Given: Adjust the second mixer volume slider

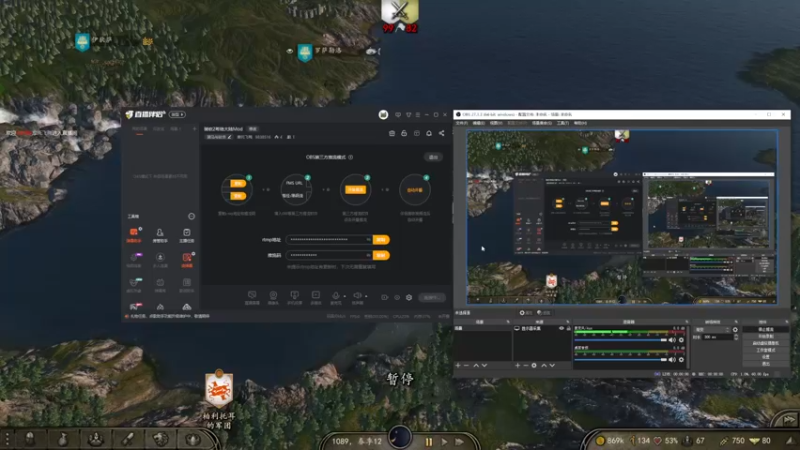Looking at the screenshot, I should 621,360.
